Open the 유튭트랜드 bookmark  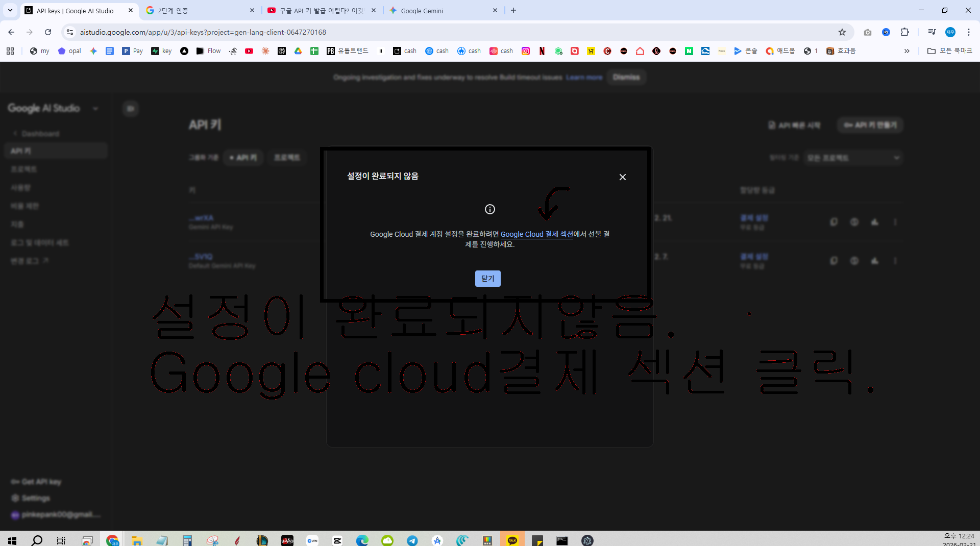(348, 51)
